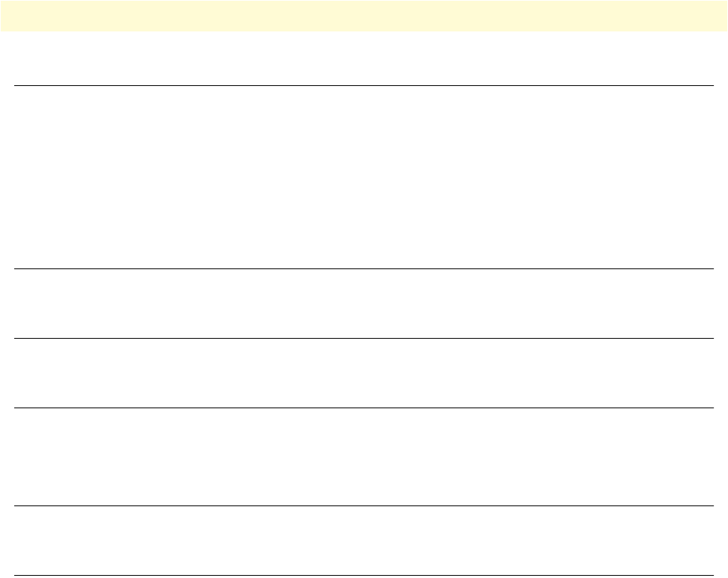Select the blank last table row
Image resolution: width=728 pixels, height=578 pixels.
point(364,541)
